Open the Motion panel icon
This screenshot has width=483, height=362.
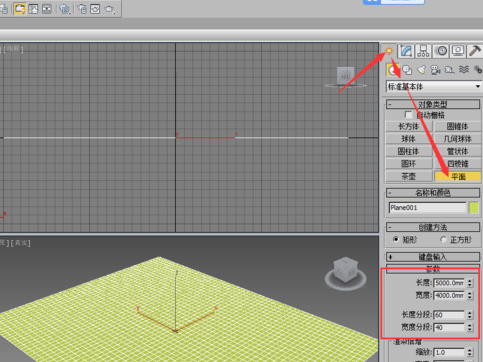tap(441, 51)
